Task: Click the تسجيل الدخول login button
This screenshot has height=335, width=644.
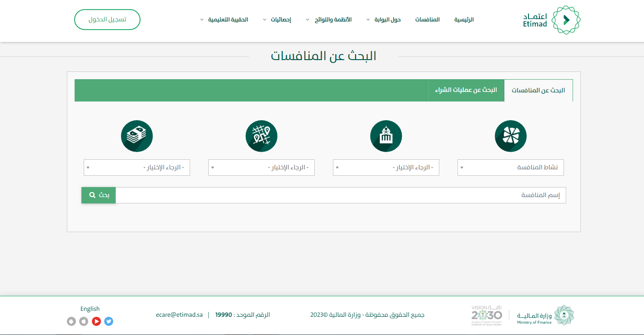Action: pyautogui.click(x=107, y=20)
